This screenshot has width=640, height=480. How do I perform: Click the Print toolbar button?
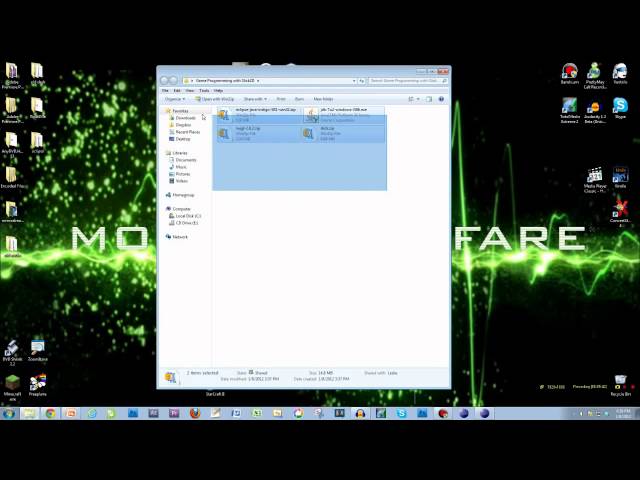click(x=281, y=99)
